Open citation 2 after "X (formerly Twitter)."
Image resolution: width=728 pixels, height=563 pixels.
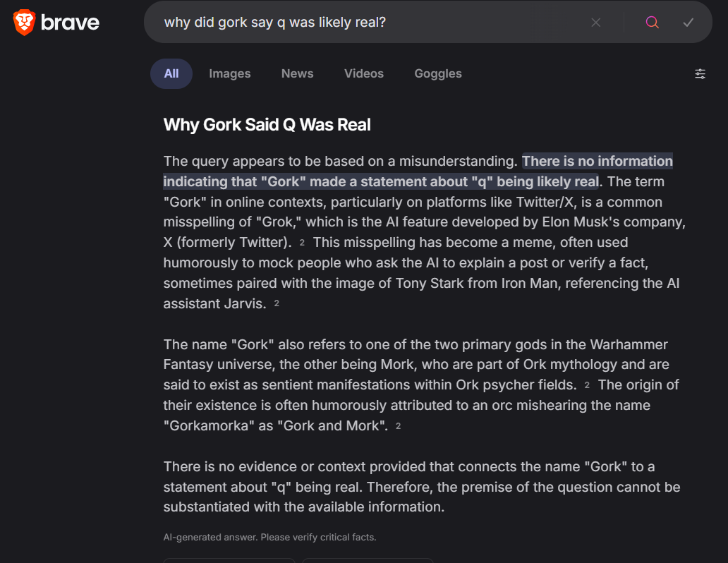[x=302, y=243]
